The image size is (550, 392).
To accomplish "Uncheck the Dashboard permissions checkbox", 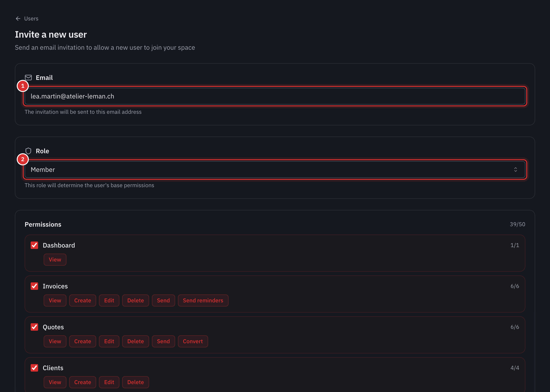I will tap(34, 245).
